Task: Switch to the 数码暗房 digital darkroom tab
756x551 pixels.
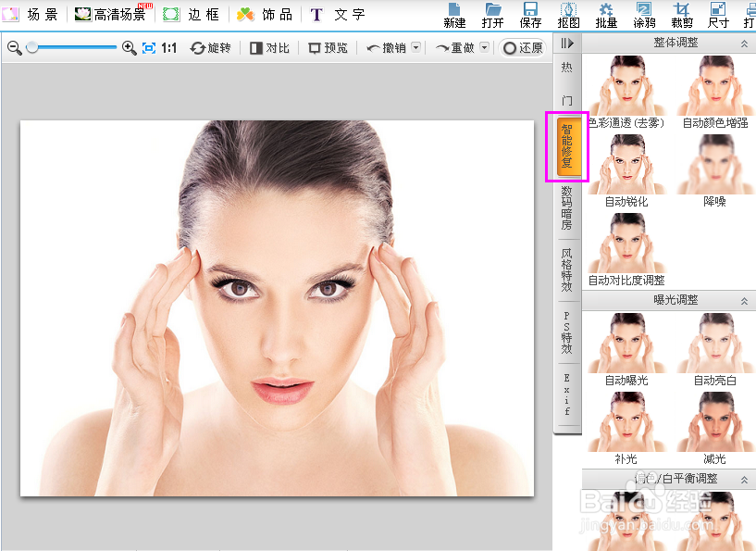Action: (567, 208)
